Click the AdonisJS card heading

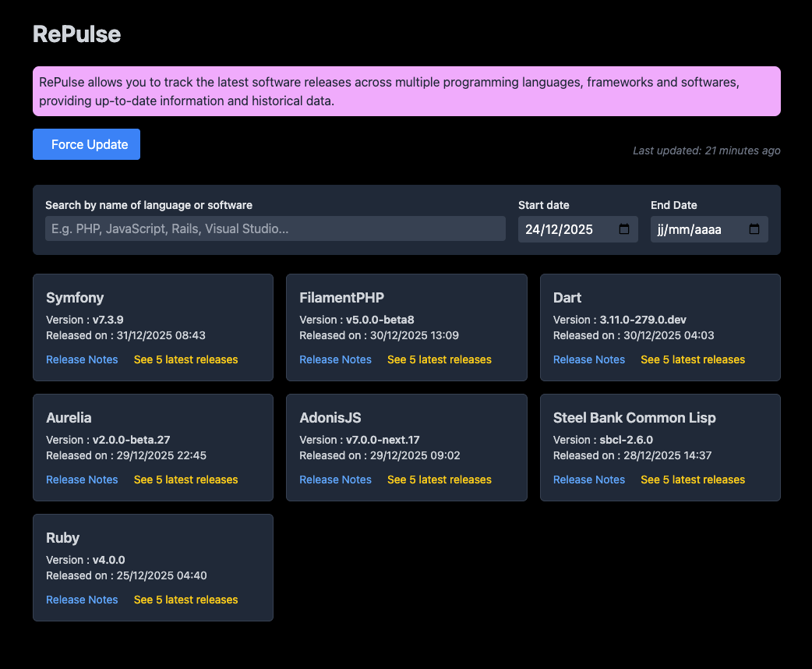coord(330,418)
